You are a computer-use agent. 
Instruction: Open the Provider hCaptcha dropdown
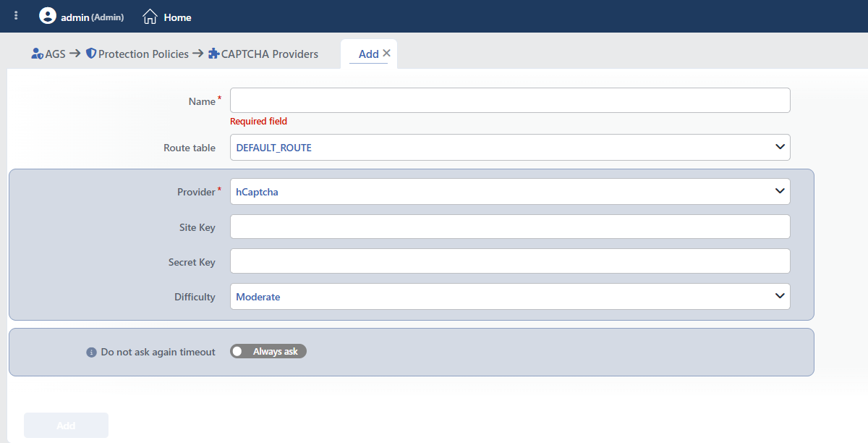510,192
